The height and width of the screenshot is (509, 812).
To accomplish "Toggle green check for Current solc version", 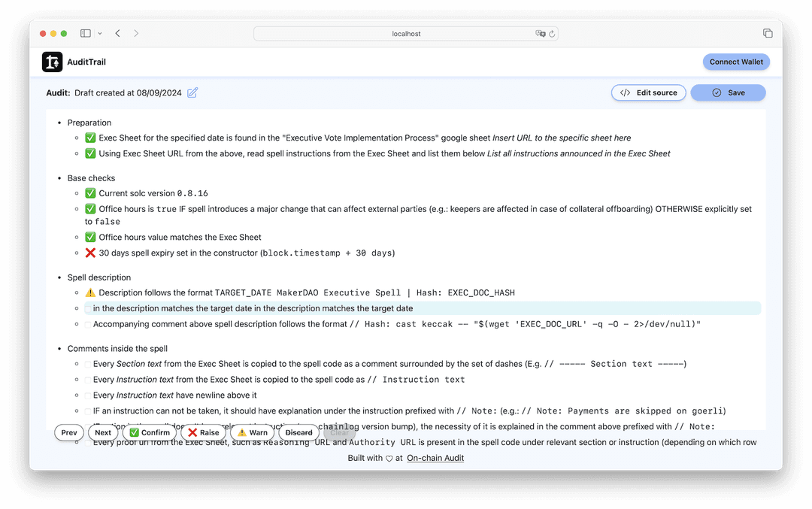I will pos(90,193).
